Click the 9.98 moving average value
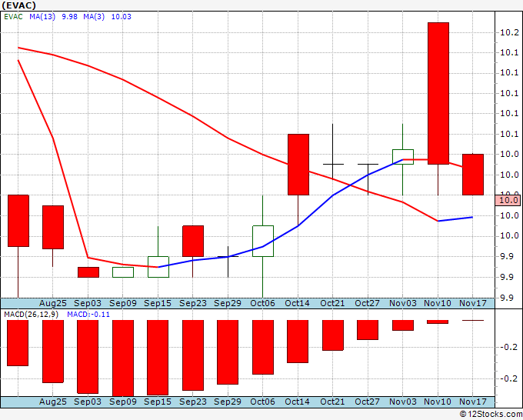This screenshot has height=420, width=523. pyautogui.click(x=70, y=17)
